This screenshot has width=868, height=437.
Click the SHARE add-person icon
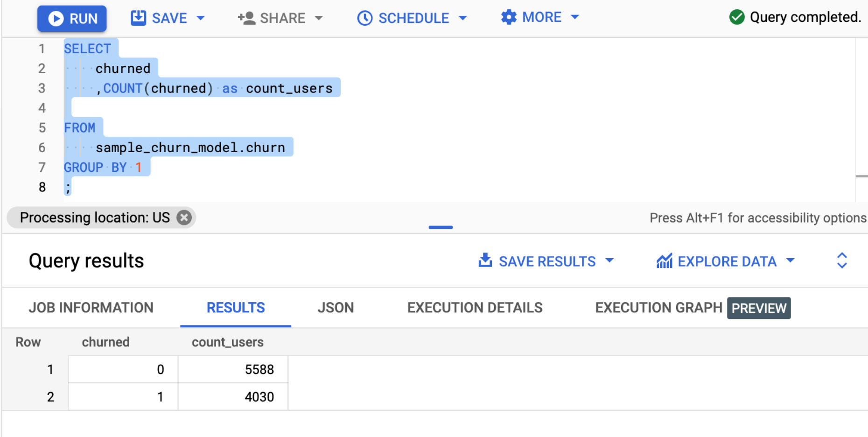(x=246, y=18)
